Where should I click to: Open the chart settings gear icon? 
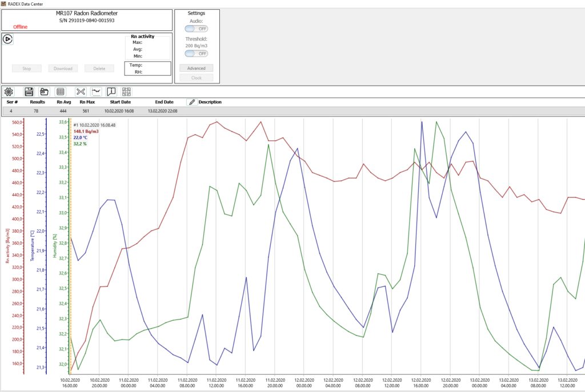click(x=9, y=91)
